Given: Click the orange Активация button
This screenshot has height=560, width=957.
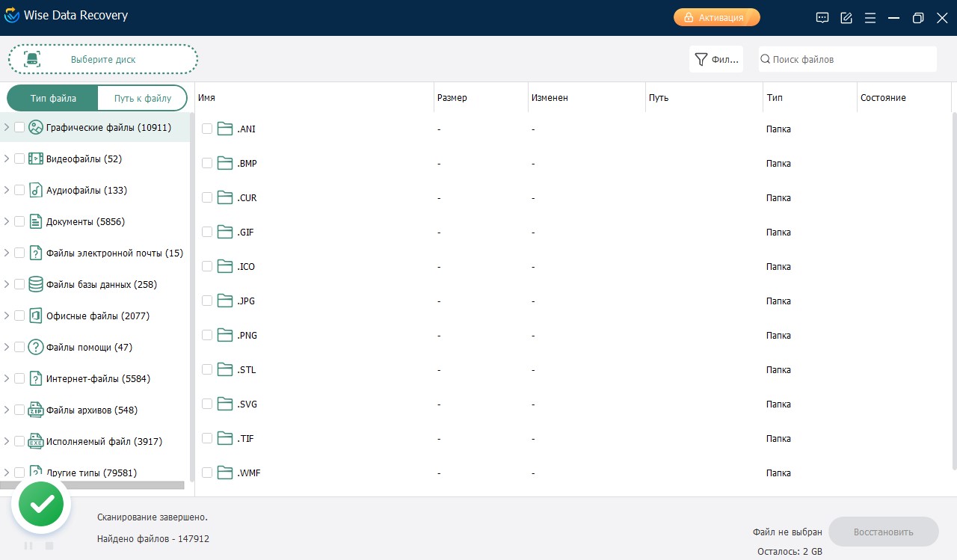Looking at the screenshot, I should [716, 18].
